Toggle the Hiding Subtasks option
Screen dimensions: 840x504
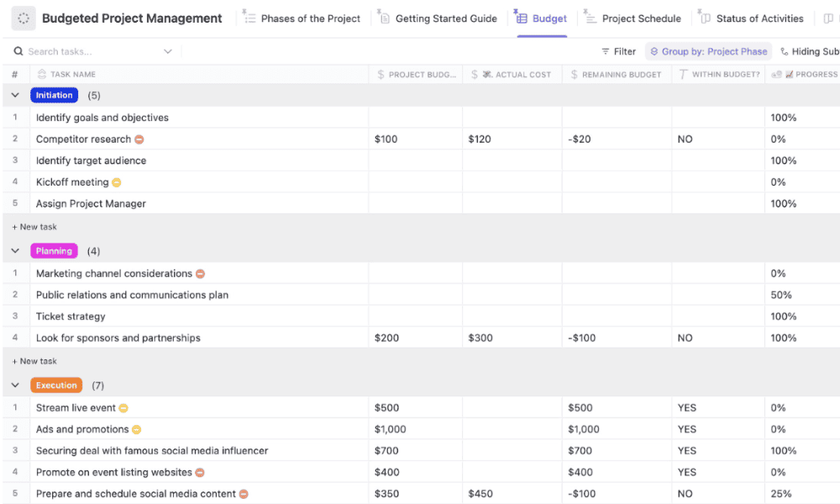point(810,52)
